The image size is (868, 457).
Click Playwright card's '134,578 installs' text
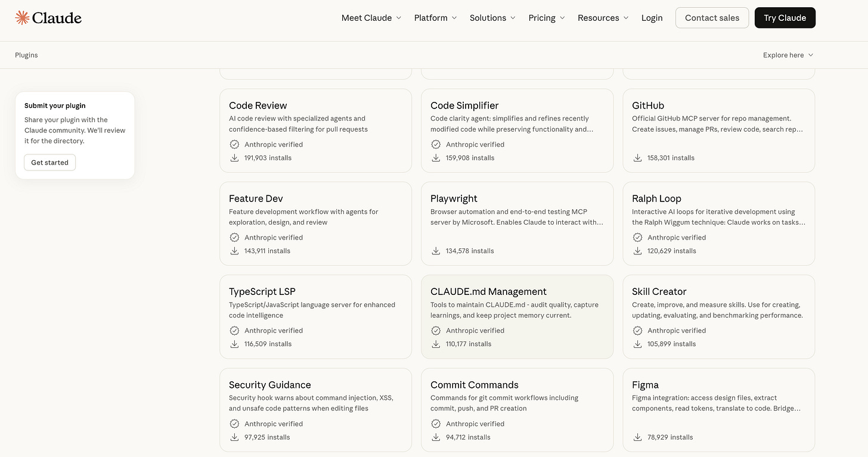click(x=470, y=251)
